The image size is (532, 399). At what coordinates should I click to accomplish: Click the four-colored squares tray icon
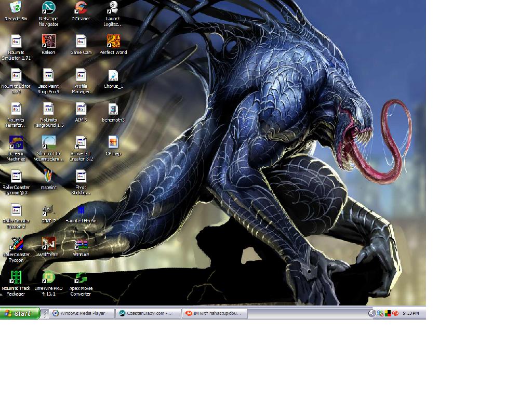[x=388, y=313]
